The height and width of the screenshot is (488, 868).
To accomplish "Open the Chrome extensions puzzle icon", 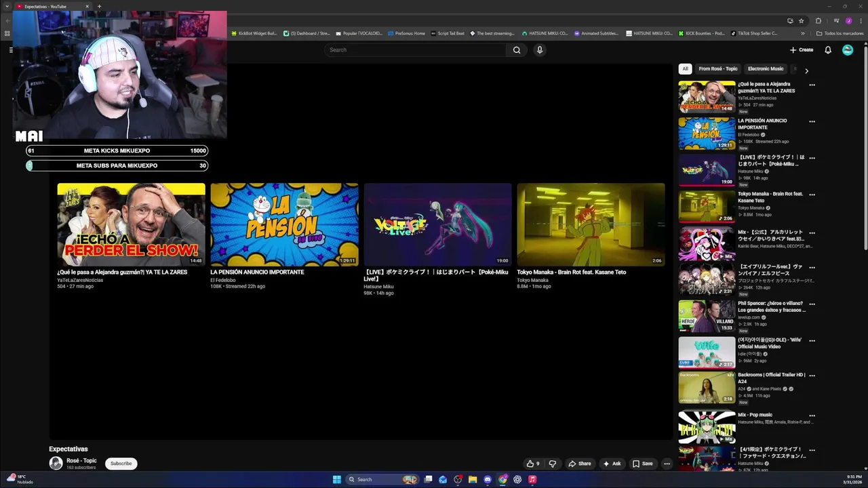I will coord(818,20).
